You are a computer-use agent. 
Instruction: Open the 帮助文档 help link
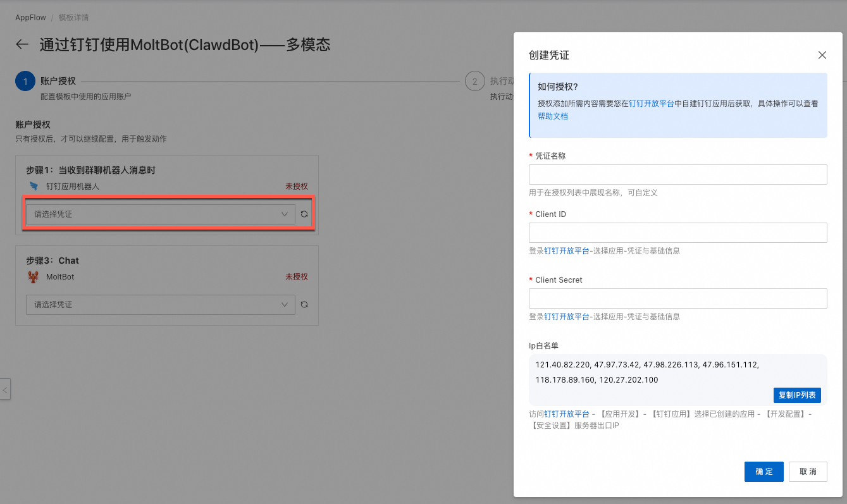tap(552, 116)
